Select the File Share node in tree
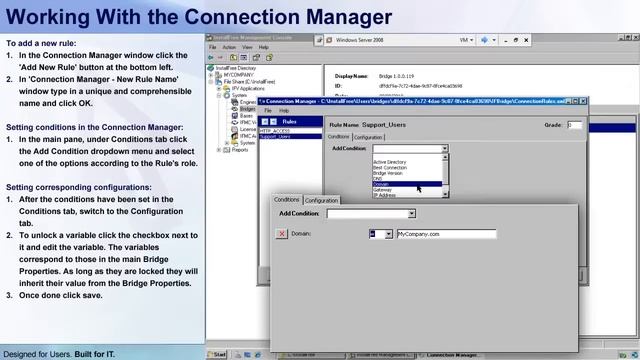 click(249, 82)
